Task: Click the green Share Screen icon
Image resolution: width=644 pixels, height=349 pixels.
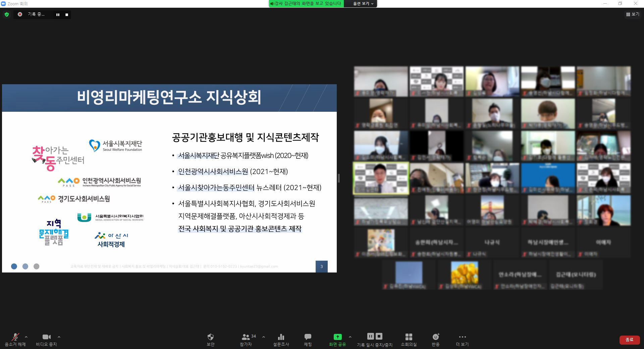Action: click(x=337, y=337)
